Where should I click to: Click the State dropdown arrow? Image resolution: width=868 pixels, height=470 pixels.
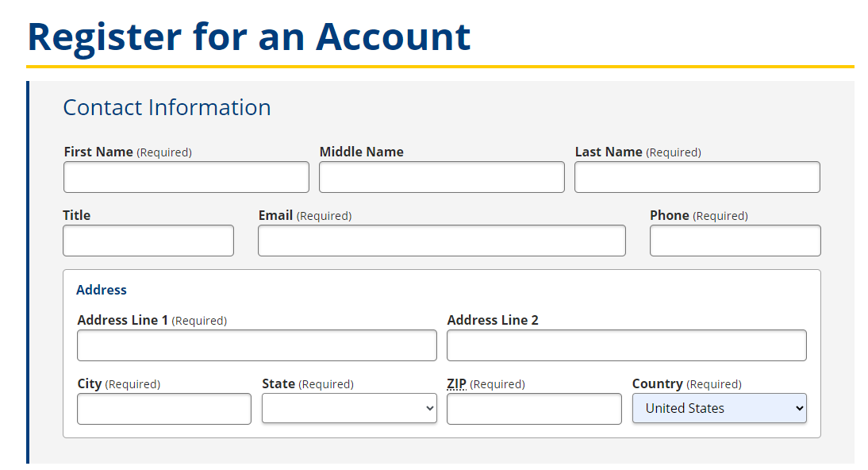click(430, 409)
